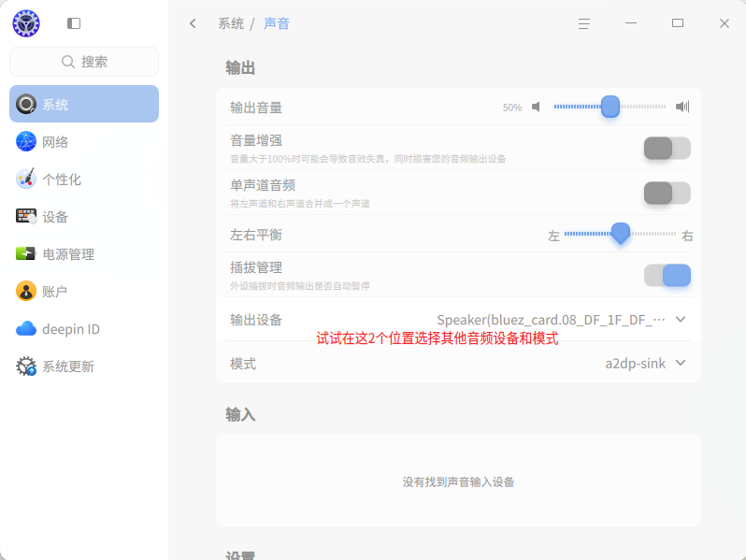Enable the 音量增强 switch
This screenshot has width=746, height=560.
point(667,148)
